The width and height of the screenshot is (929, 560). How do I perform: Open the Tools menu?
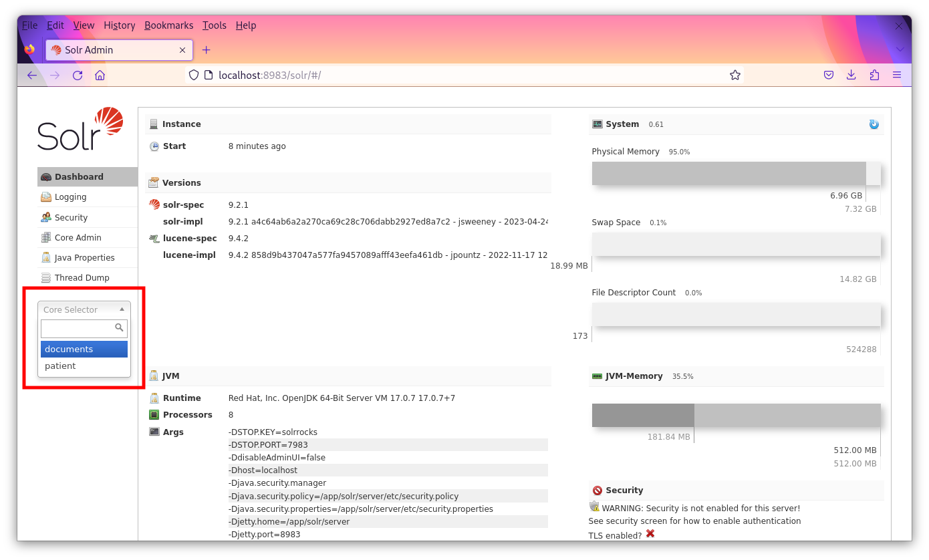(215, 25)
